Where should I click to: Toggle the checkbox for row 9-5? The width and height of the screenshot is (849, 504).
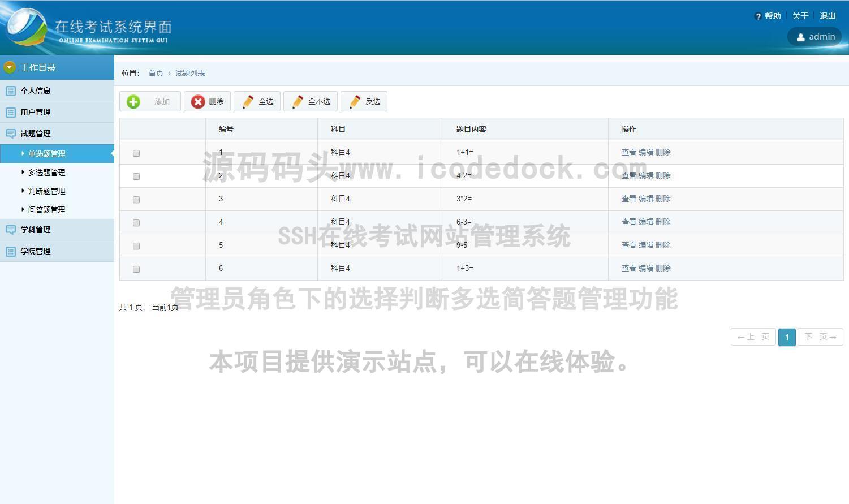136,246
